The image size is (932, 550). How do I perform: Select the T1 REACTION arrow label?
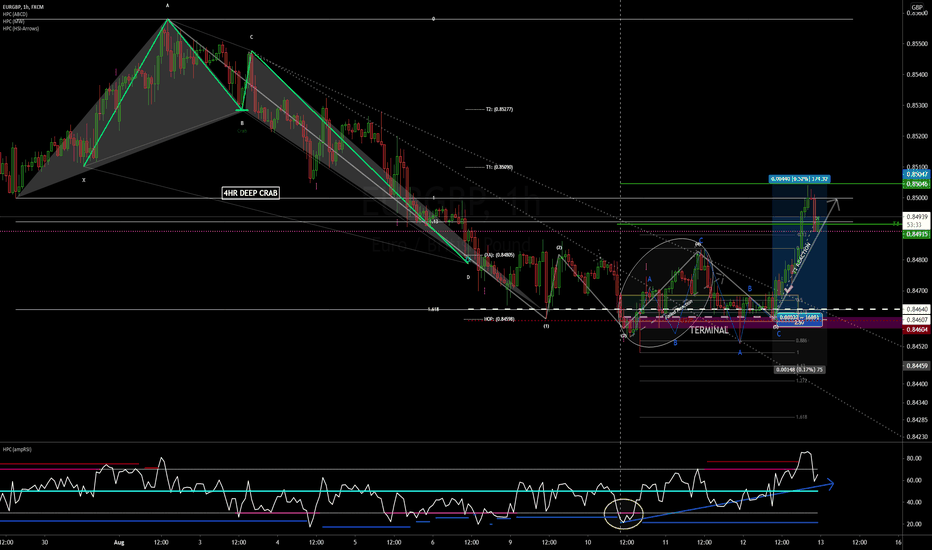[801, 258]
